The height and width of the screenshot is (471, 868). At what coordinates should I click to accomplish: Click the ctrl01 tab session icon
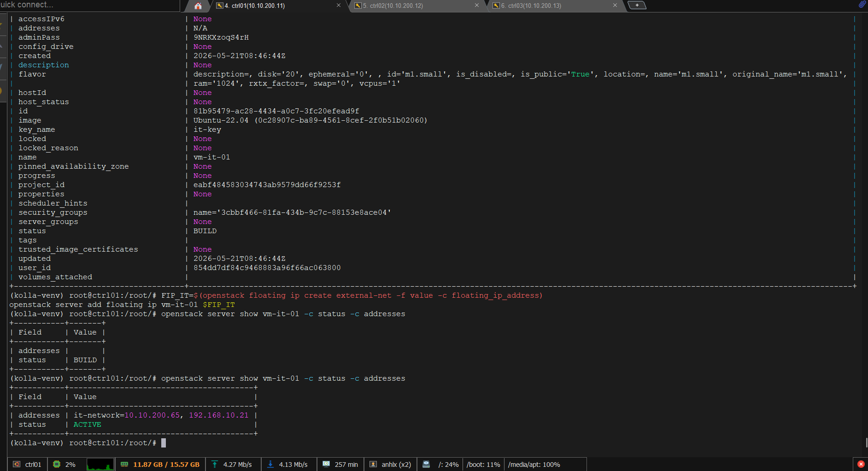point(220,6)
